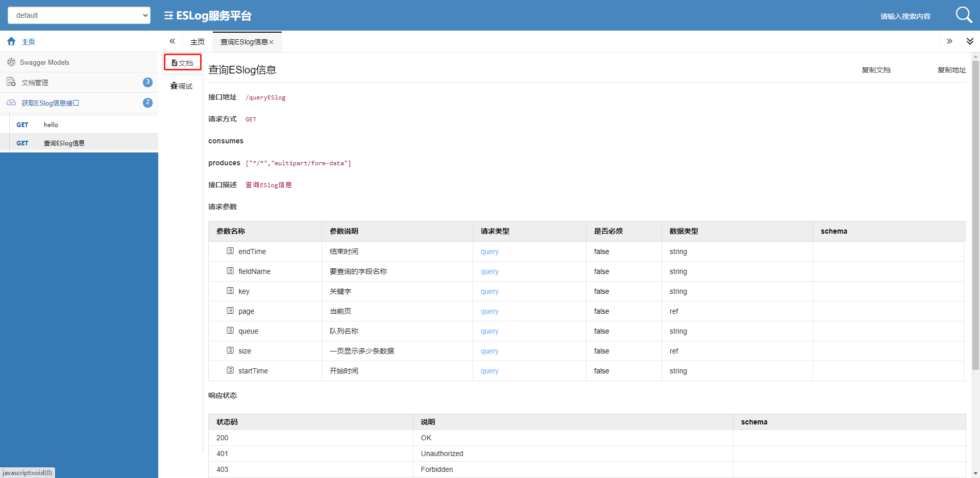
Task: Go to 主页 in the sidebar
Action: 79,41
